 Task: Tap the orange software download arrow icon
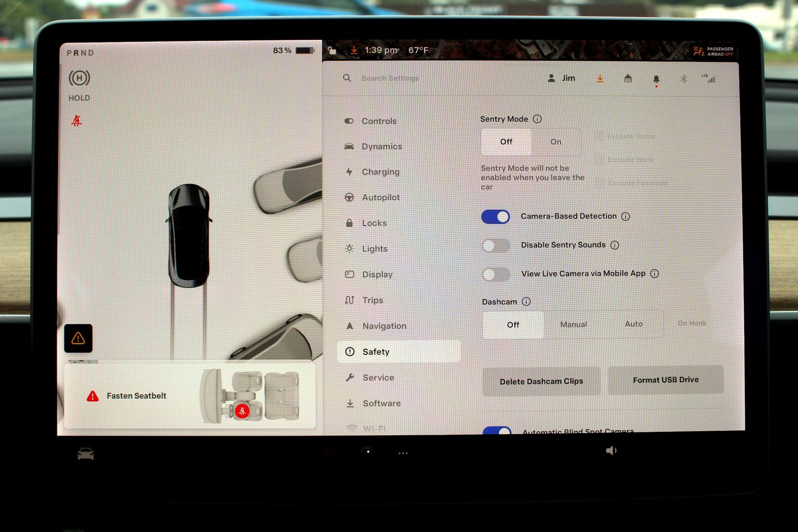click(600, 79)
